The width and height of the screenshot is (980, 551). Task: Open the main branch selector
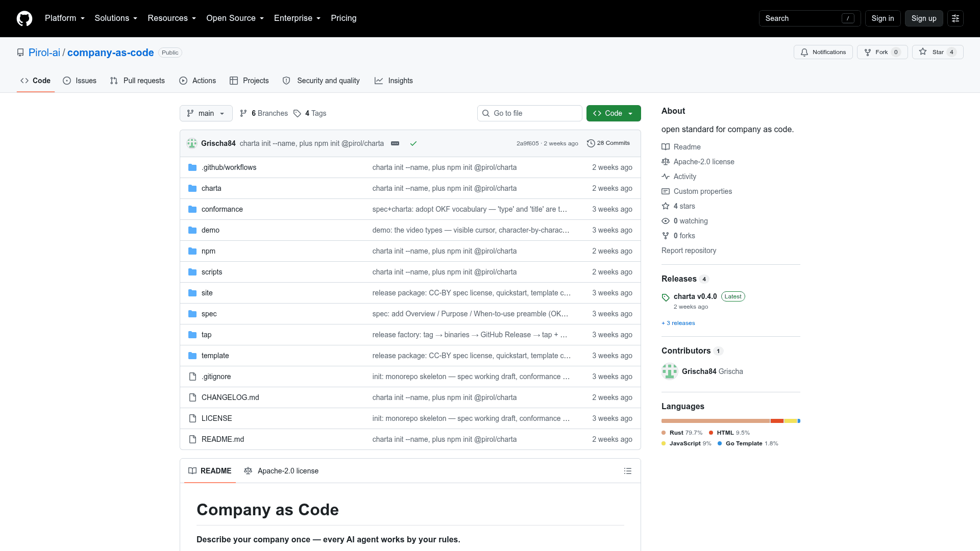point(206,113)
